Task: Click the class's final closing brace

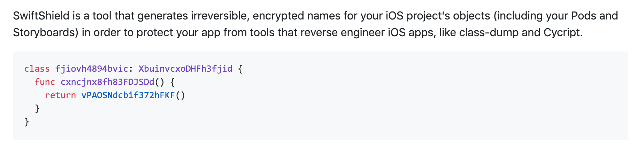Action: point(27,122)
